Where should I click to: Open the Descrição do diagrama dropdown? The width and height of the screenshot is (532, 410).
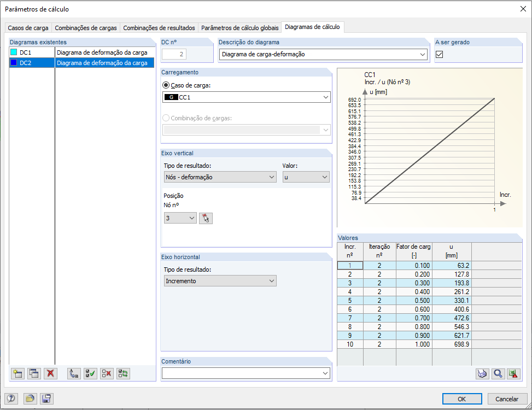[x=423, y=54]
